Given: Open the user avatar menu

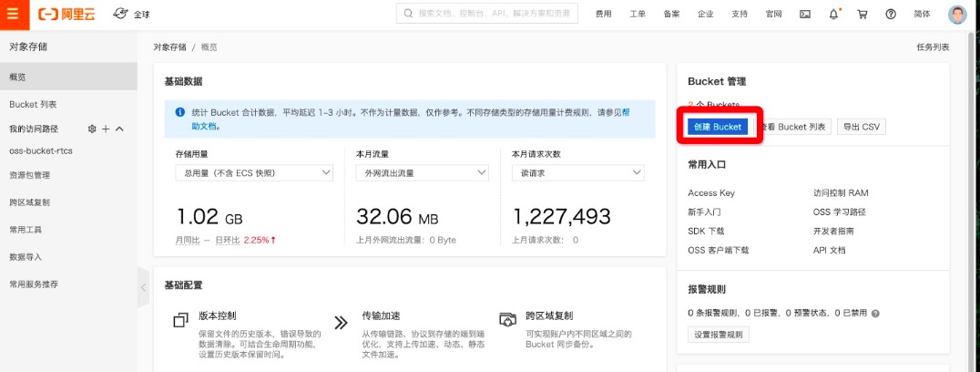Looking at the screenshot, I should [x=957, y=15].
